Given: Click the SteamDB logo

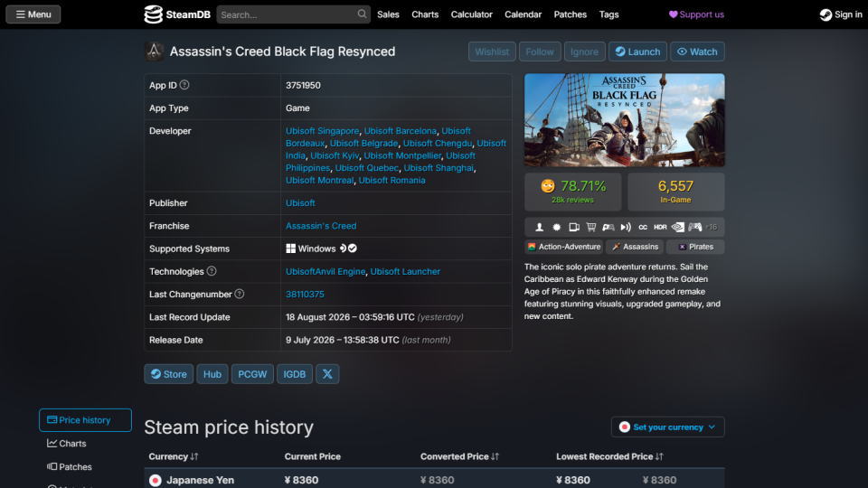Looking at the screenshot, I should (177, 14).
